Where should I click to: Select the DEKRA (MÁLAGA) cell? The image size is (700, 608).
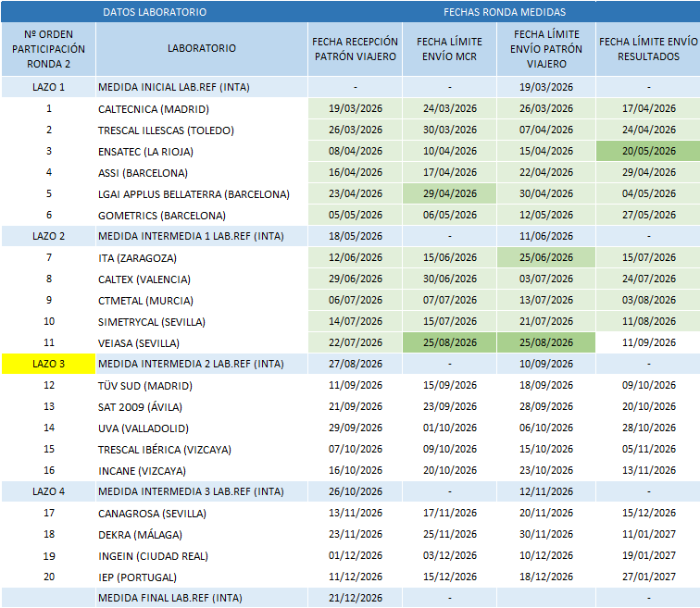click(202, 534)
